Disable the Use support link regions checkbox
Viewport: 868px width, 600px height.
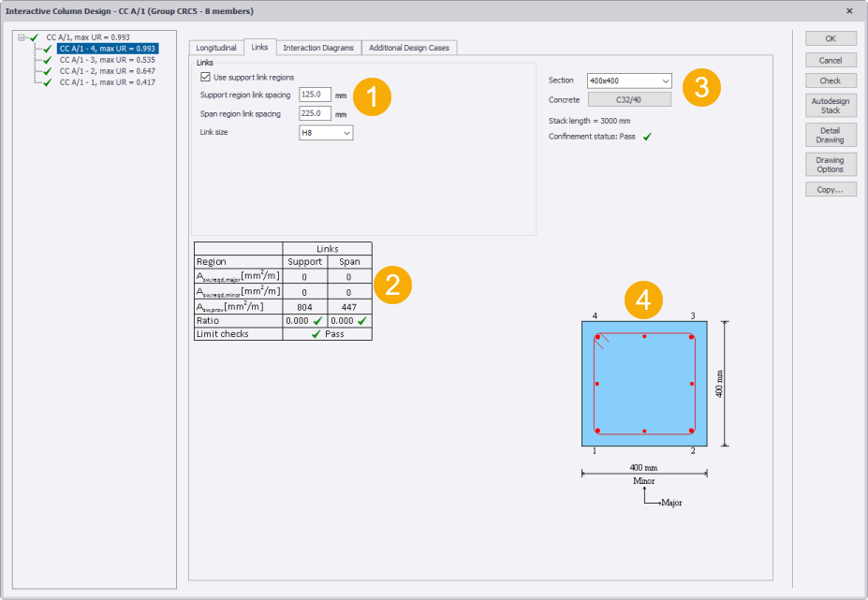click(x=206, y=78)
